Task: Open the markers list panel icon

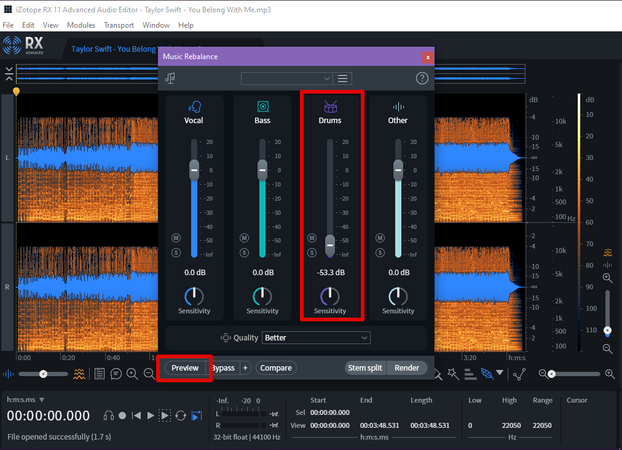Action: point(100,374)
